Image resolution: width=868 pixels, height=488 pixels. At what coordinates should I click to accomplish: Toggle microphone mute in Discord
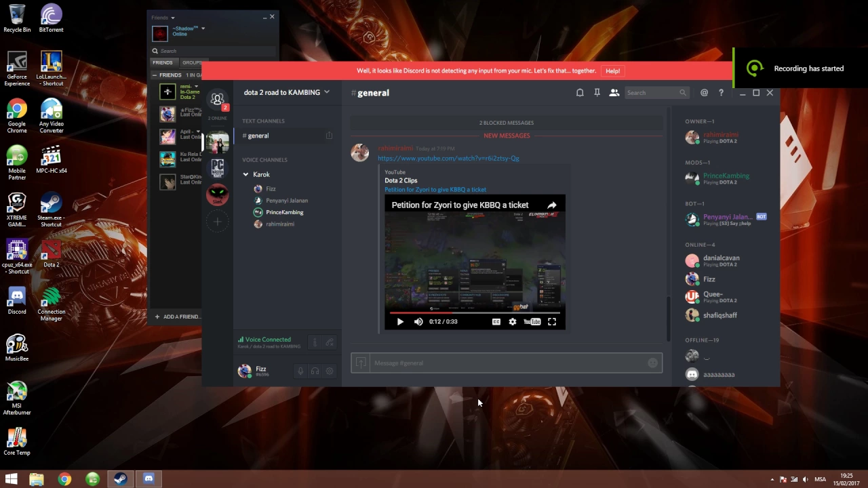pos(300,371)
